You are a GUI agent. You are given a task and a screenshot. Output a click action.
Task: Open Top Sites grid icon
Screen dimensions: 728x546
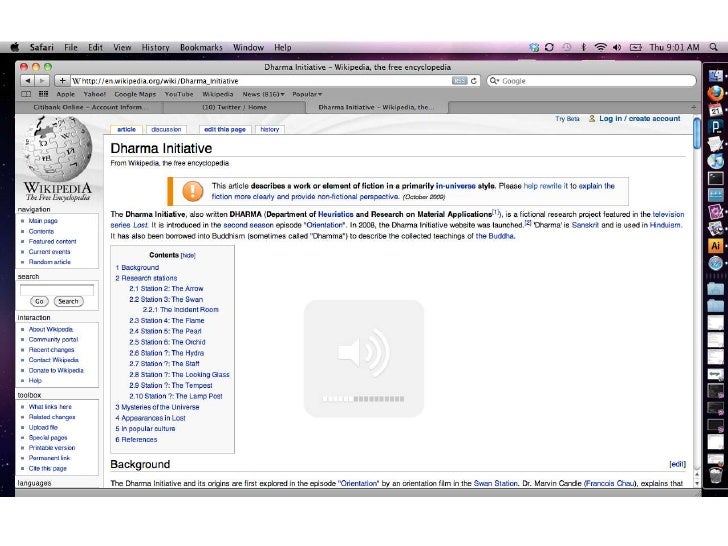click(43, 94)
